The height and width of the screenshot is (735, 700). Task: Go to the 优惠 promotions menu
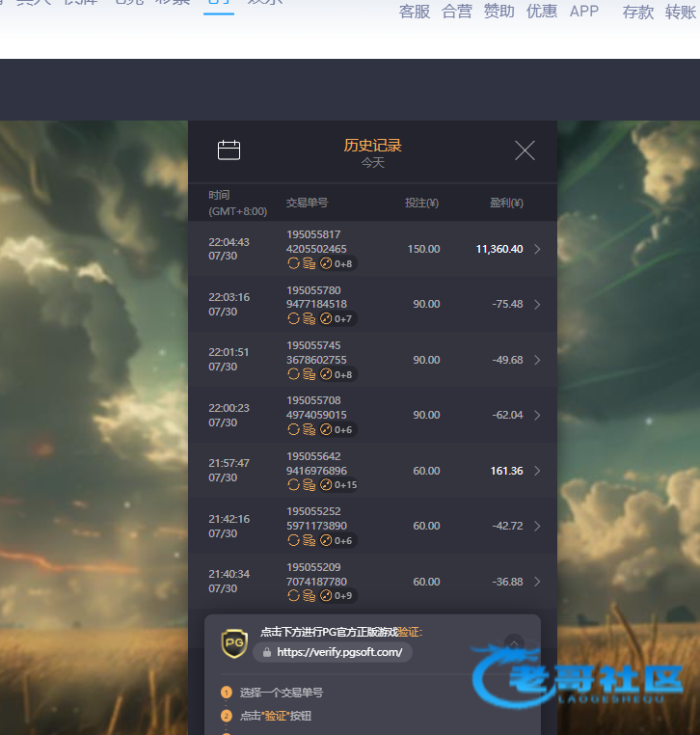pos(542,12)
